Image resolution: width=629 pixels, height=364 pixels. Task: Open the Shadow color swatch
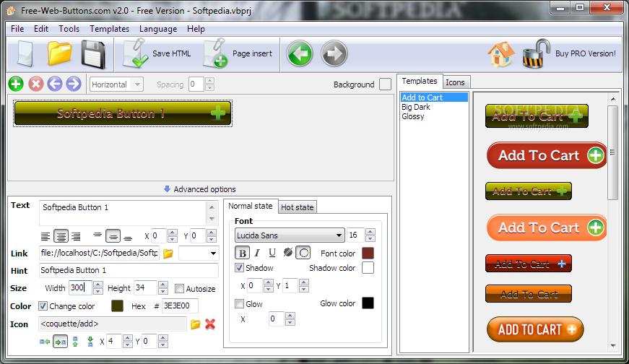[368, 268]
